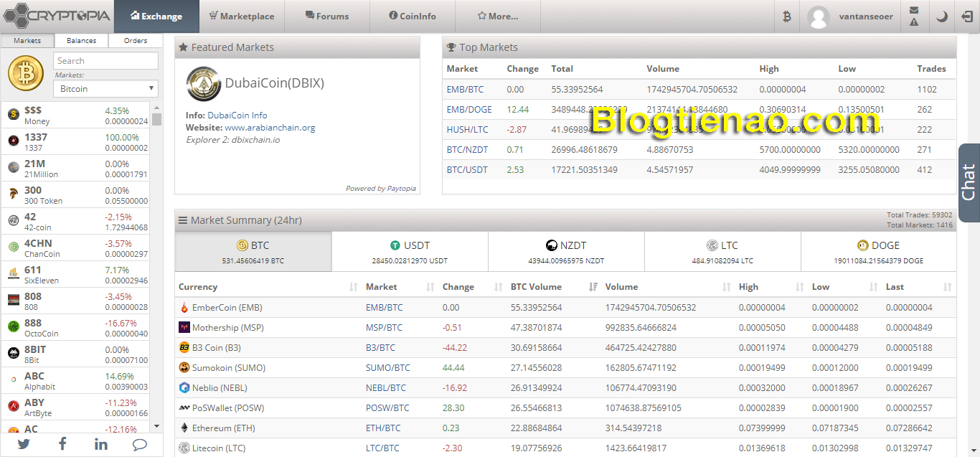Select the 42-coin icon

click(x=14, y=221)
